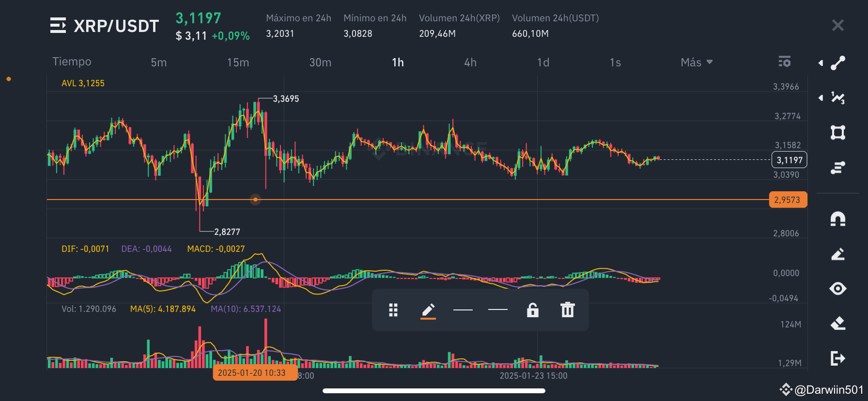This screenshot has width=868, height=401.
Task: Click the AVL 3,1255 indicator label
Action: point(83,83)
